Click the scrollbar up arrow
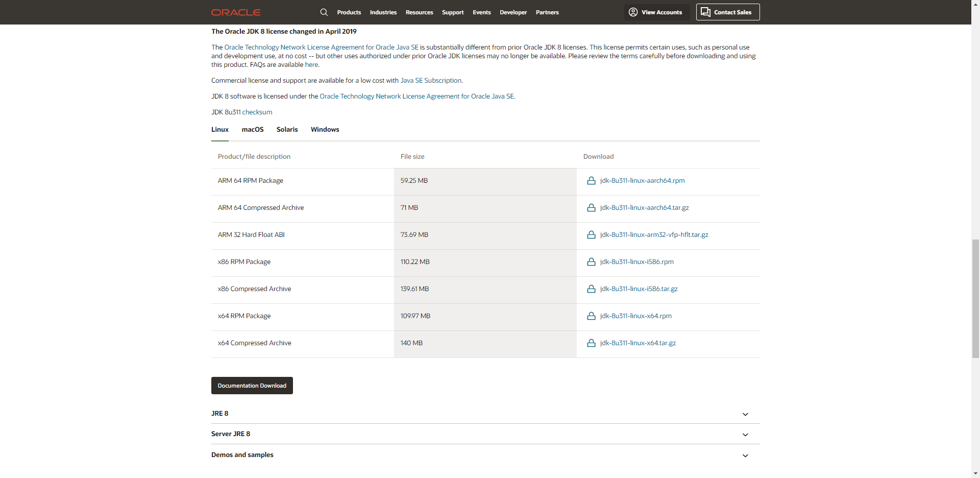This screenshot has width=980, height=478. 975,4
